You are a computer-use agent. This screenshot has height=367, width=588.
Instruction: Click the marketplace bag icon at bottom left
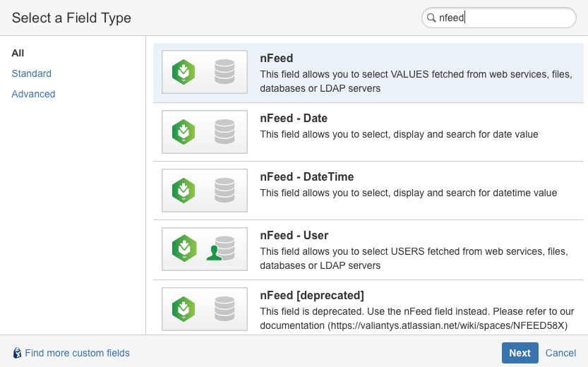point(17,353)
